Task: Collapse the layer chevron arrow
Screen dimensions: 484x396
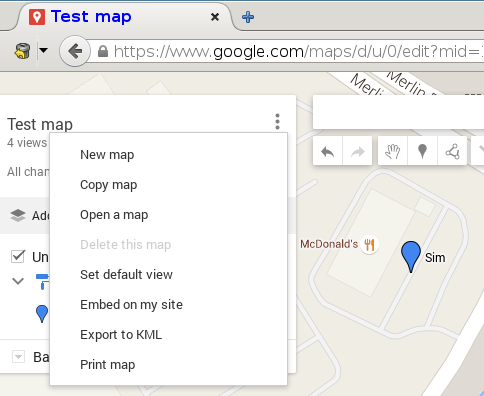Action: pyautogui.click(x=18, y=281)
